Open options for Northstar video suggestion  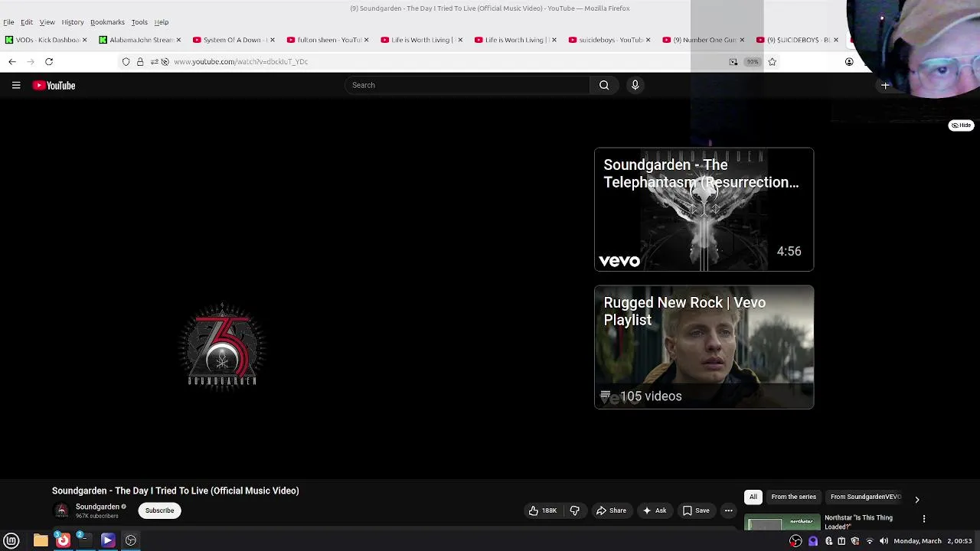[x=924, y=519]
